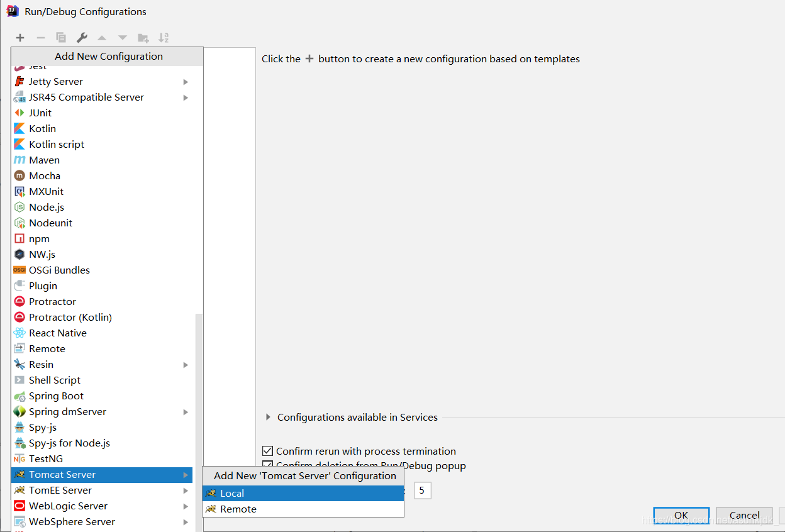Click the configuration list scrollbar

[199, 421]
